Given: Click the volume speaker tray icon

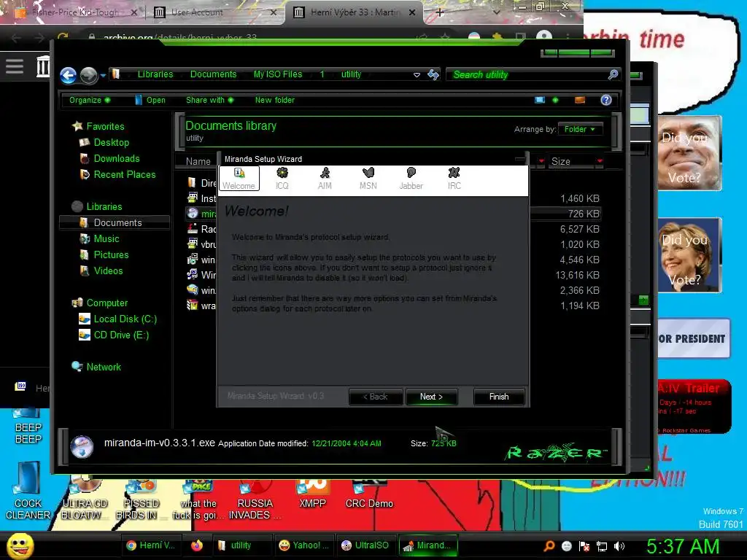Looking at the screenshot, I should pos(619,546).
